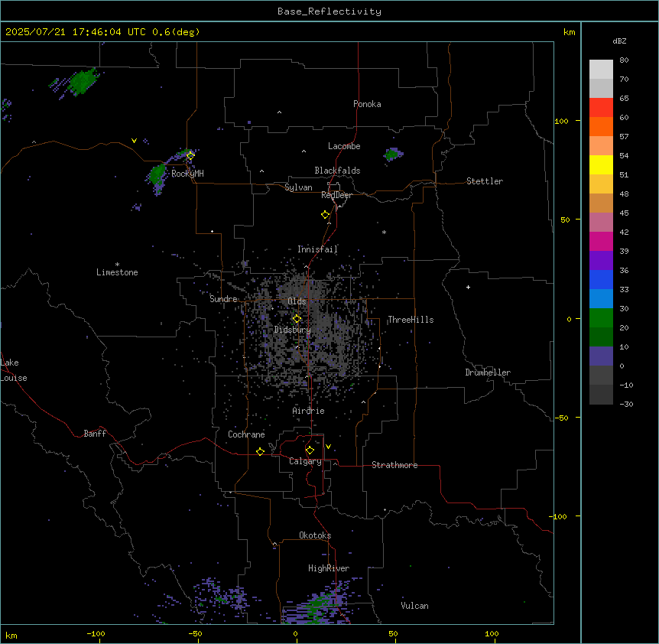The image size is (659, 644).
Task: Select the Innisfail label
Action: pyautogui.click(x=317, y=249)
